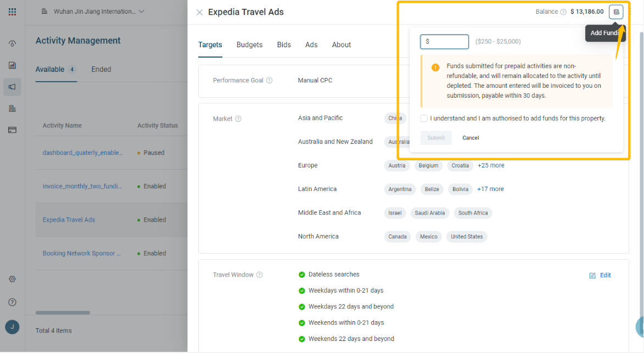Click the Total 4 items text

[53, 331]
